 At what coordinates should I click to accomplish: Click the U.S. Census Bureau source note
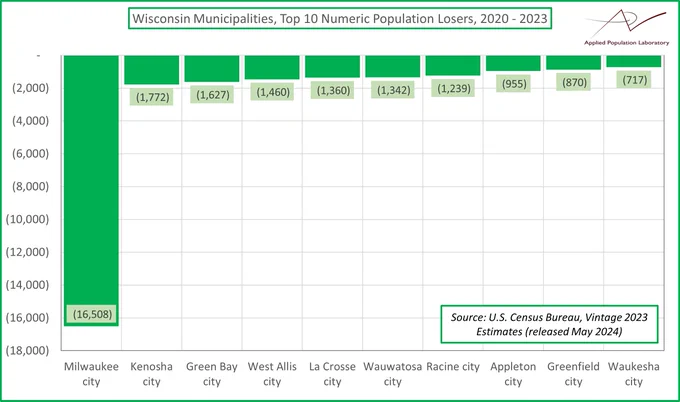point(549,324)
